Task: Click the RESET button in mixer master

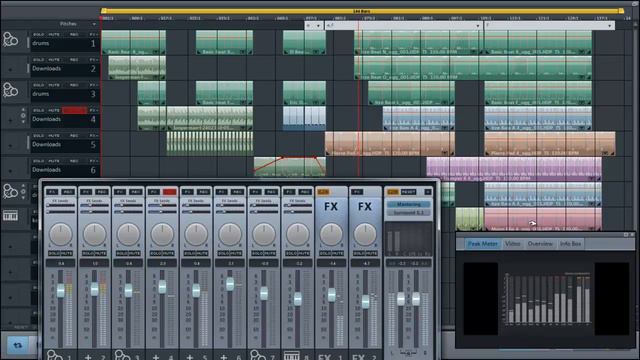Action: coord(408,192)
